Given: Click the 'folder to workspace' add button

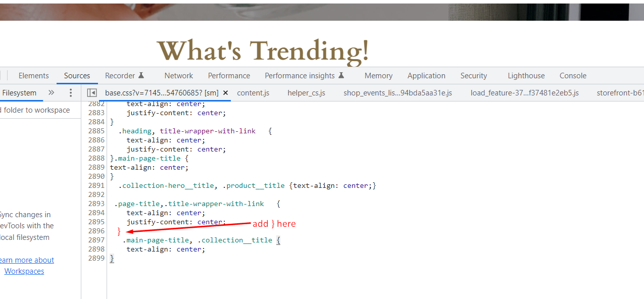Looking at the screenshot, I should 35,110.
